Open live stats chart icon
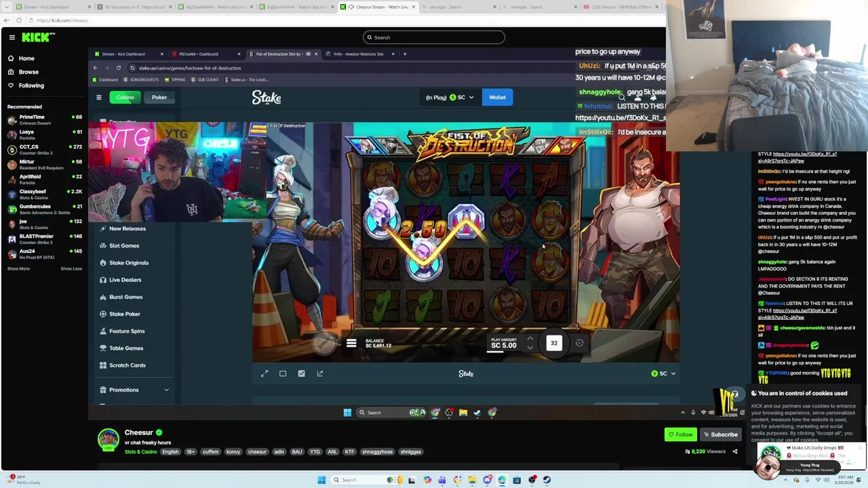The width and height of the screenshot is (868, 488). coord(301,373)
